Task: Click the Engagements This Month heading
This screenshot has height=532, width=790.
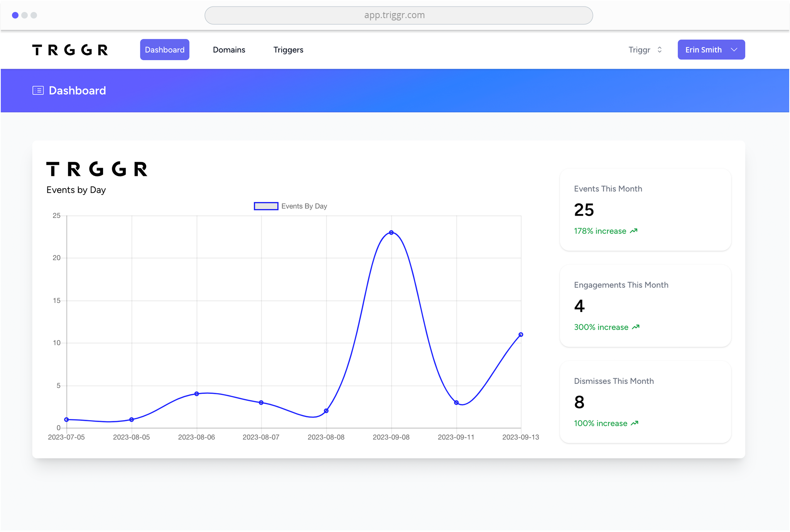Action: (621, 285)
